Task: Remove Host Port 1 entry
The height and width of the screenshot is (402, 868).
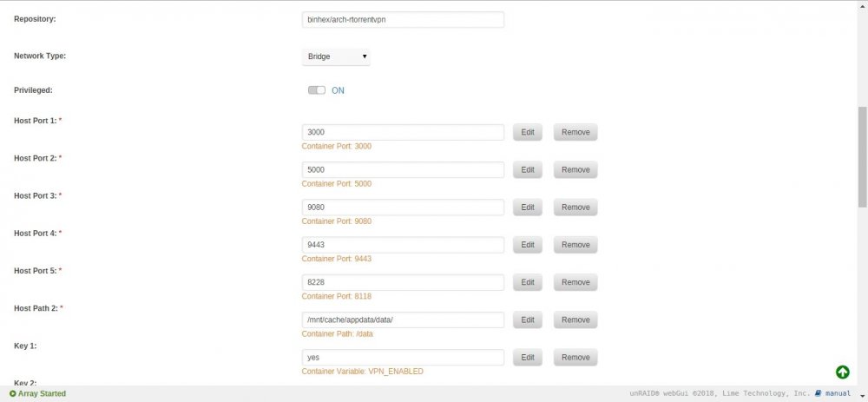Action: pos(575,132)
